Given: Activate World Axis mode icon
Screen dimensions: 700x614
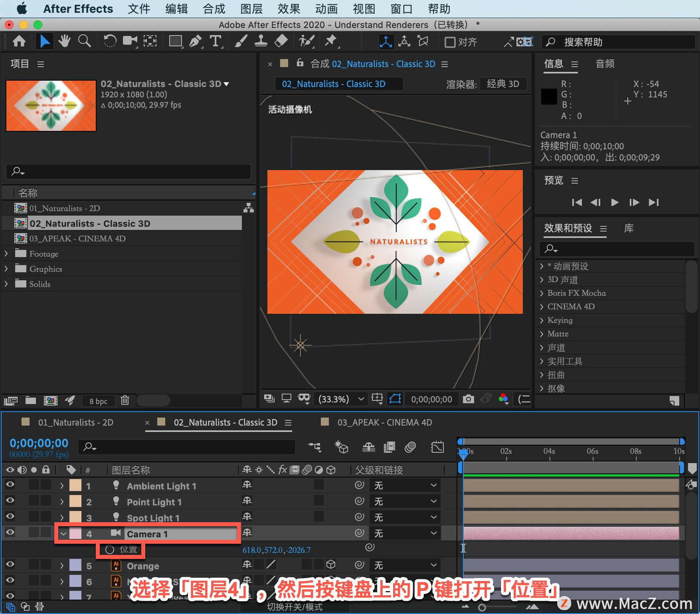Looking at the screenshot, I should (404, 42).
